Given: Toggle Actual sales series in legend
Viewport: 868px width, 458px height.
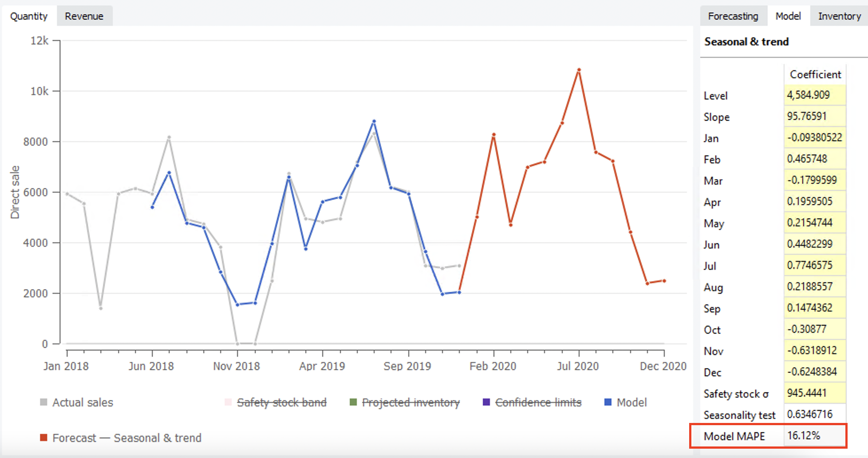Looking at the screenshot, I should pyautogui.click(x=83, y=403).
